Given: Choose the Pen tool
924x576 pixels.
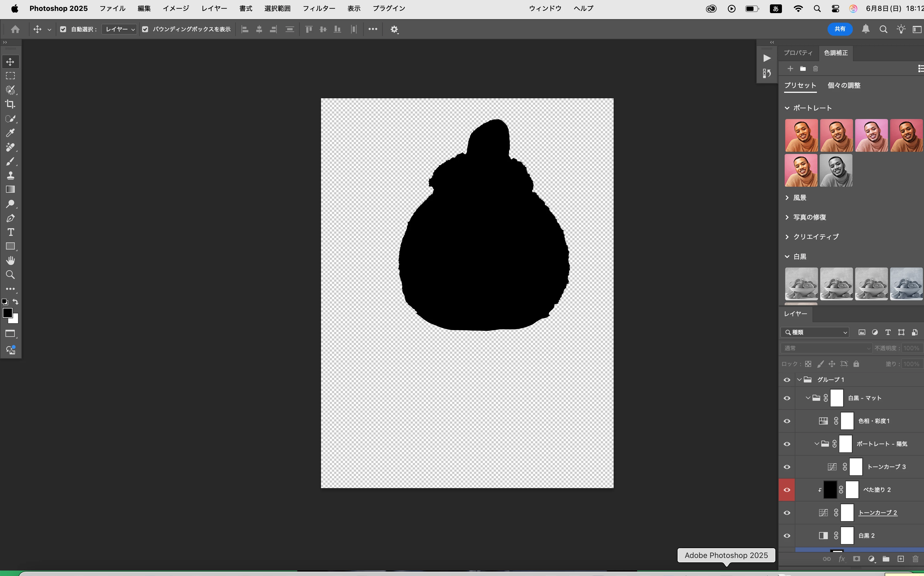Looking at the screenshot, I should [x=10, y=218].
